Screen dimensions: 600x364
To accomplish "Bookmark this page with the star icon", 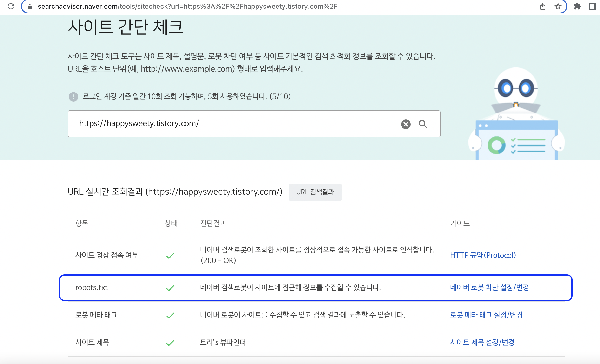I will click(558, 7).
